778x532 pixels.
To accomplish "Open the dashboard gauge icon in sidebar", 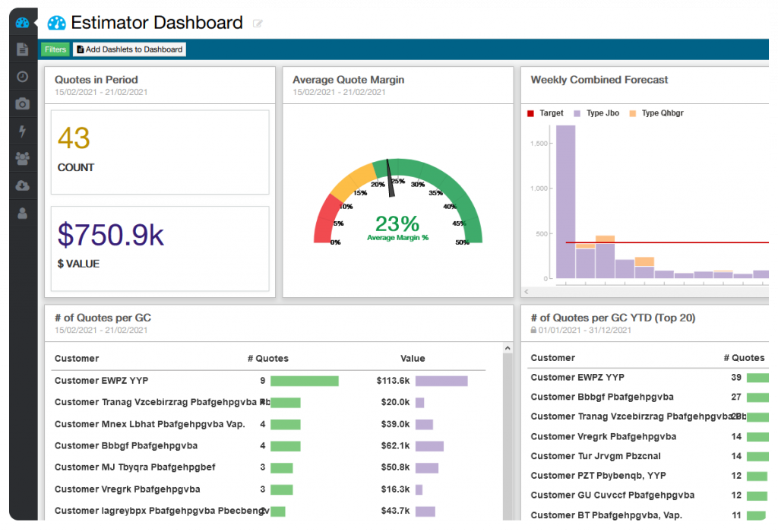I will (x=22, y=22).
